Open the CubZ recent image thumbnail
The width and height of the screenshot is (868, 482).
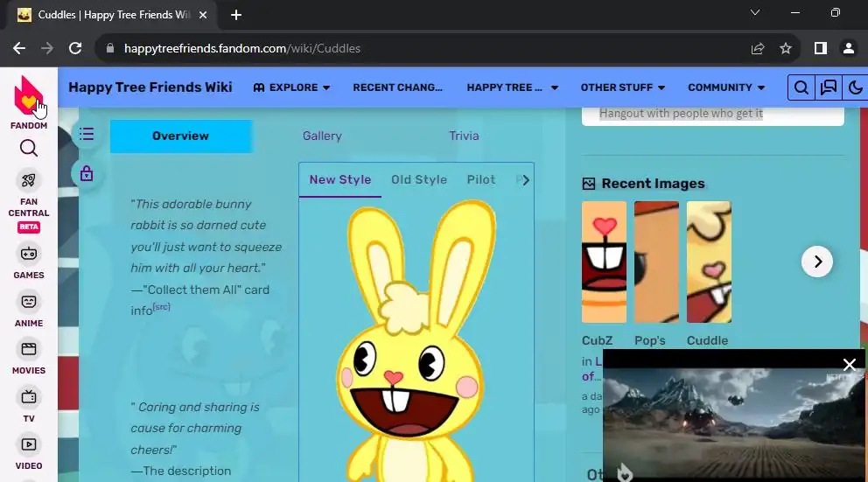coord(604,262)
